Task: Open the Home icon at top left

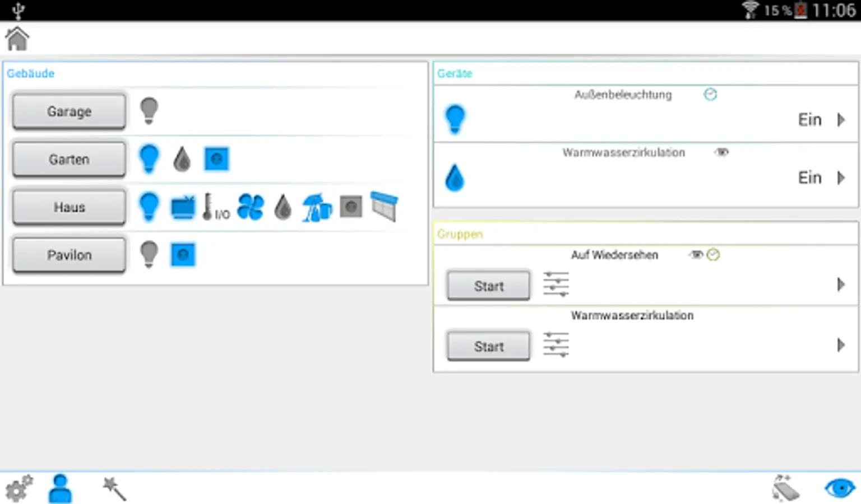Action: [x=17, y=39]
